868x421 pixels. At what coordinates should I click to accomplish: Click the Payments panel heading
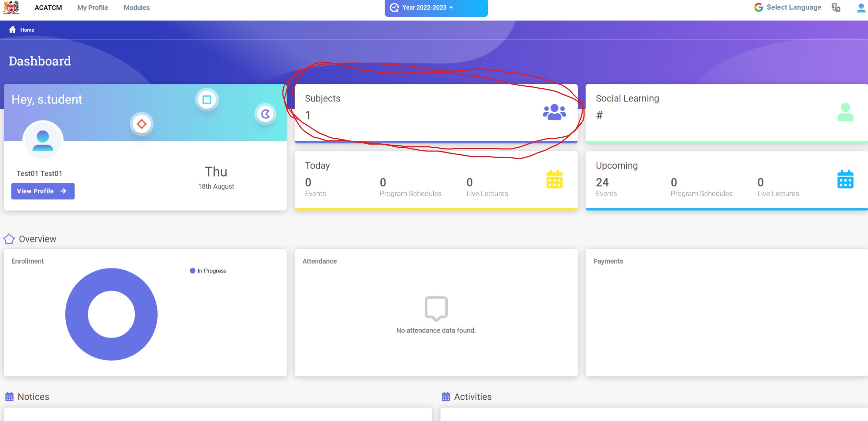point(608,261)
